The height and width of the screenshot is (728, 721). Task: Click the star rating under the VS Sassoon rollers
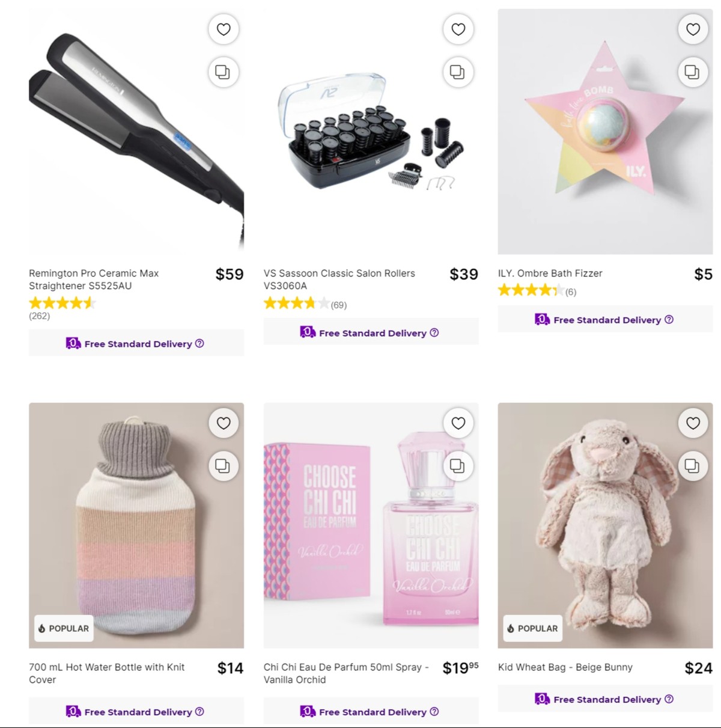(296, 304)
